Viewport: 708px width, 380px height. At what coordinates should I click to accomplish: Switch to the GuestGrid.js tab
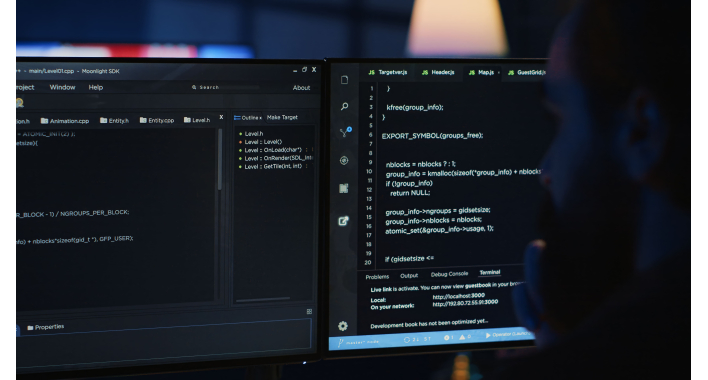tap(526, 72)
